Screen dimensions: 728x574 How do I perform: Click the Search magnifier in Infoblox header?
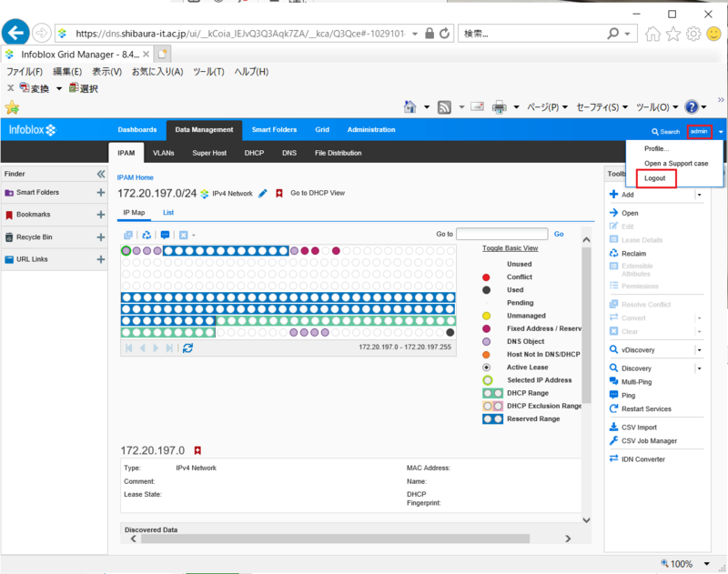654,132
